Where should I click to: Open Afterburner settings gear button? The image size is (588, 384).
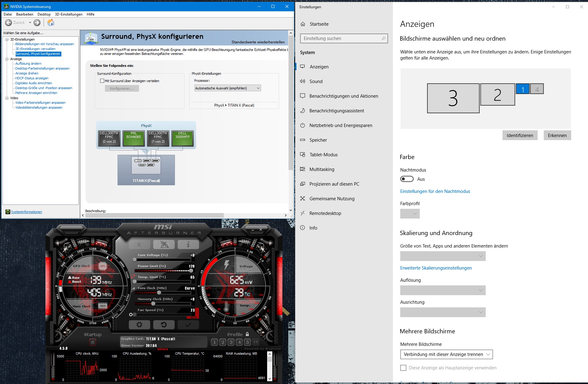(x=140, y=325)
